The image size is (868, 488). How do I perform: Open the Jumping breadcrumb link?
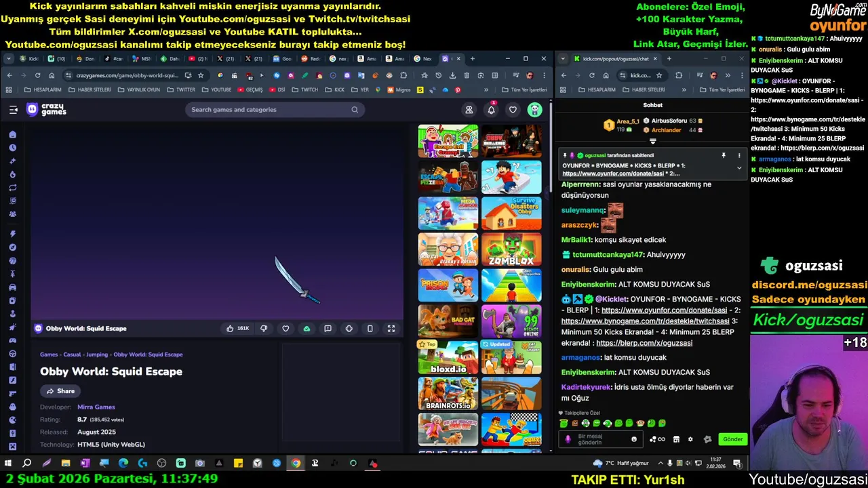tap(97, 354)
